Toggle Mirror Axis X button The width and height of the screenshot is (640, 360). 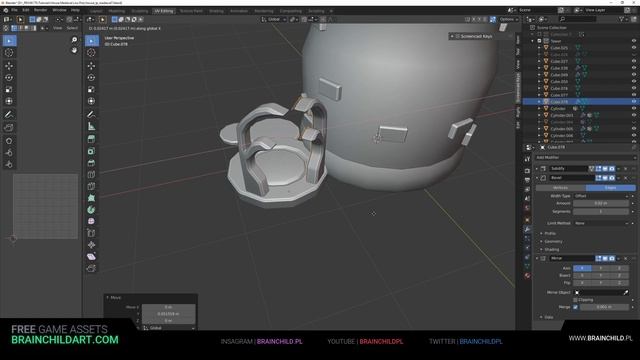point(582,268)
